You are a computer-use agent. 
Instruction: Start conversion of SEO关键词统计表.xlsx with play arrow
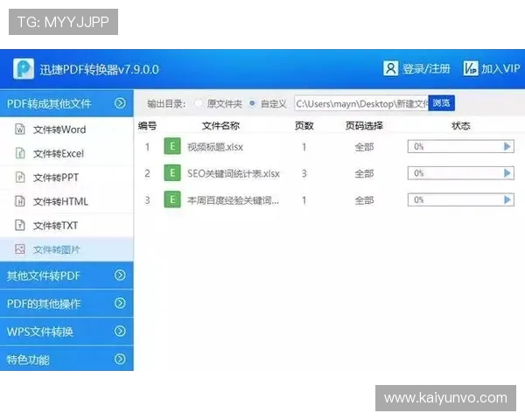tap(507, 173)
